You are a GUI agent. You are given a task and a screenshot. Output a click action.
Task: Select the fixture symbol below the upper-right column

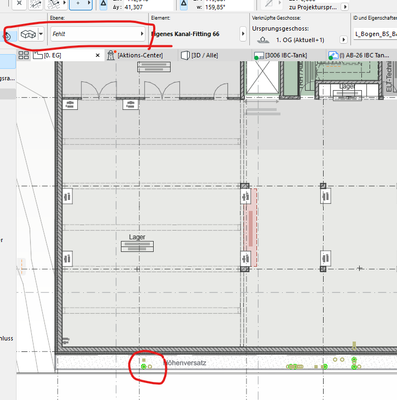pyautogui.click(x=326, y=196)
